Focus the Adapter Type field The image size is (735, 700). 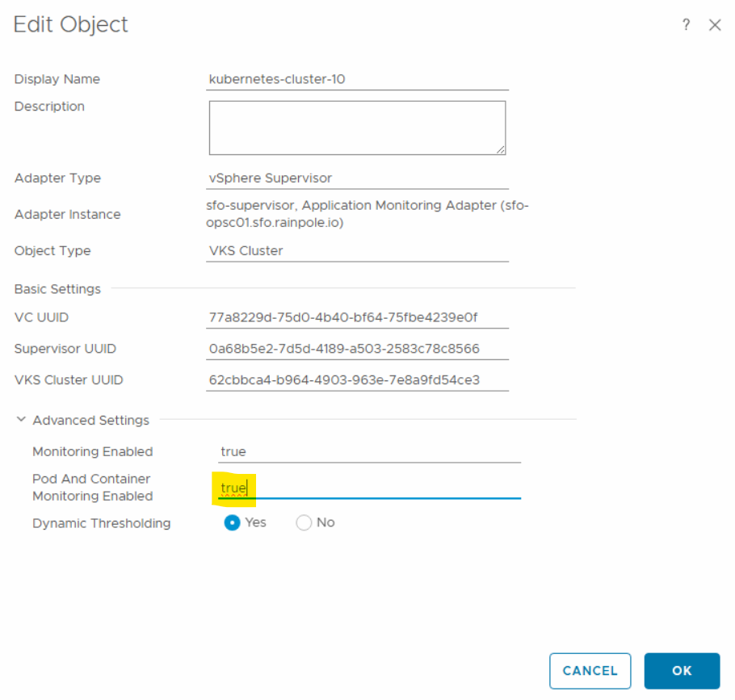click(x=357, y=178)
